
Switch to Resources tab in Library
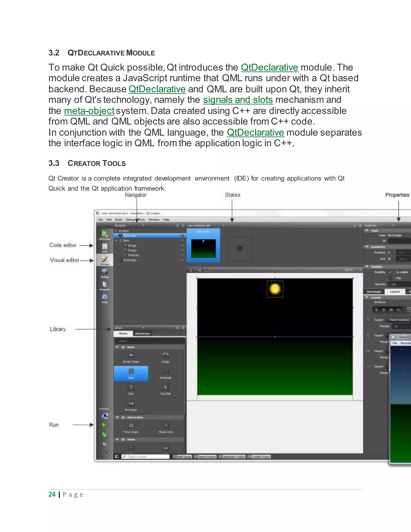[x=142, y=333]
